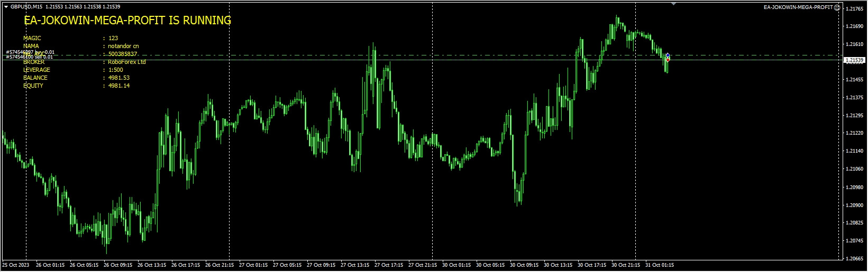Click the 1.21765 price scale label
Screen dimensions: 868x272
point(855,8)
